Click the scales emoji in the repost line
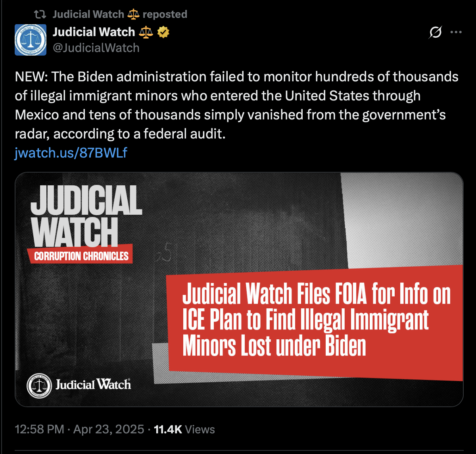This screenshot has width=476, height=454. 133,14
